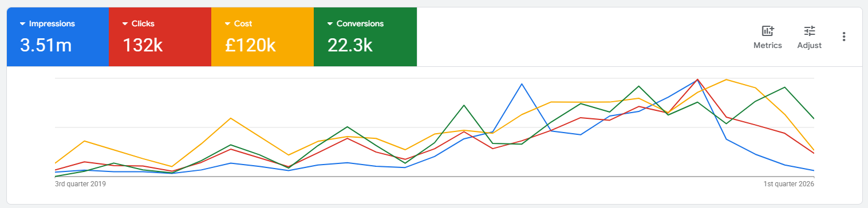The width and height of the screenshot is (868, 208).
Task: Expand the Conversions metric dropdown arrow
Action: (x=330, y=24)
